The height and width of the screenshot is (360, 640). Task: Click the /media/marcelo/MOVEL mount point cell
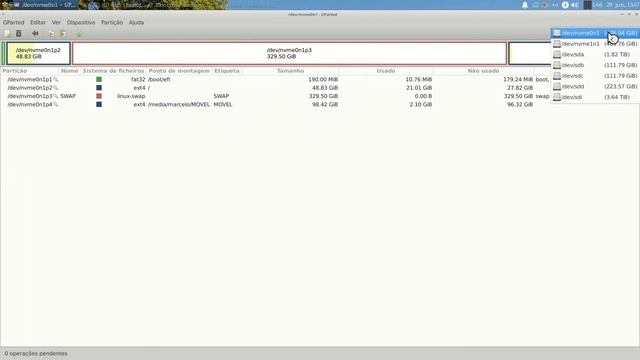tap(179, 104)
